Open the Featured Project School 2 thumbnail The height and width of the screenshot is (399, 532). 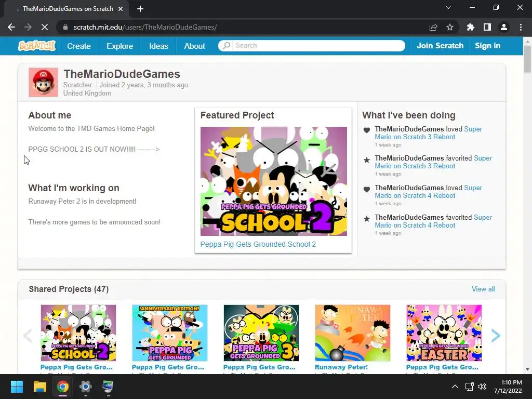[273, 181]
